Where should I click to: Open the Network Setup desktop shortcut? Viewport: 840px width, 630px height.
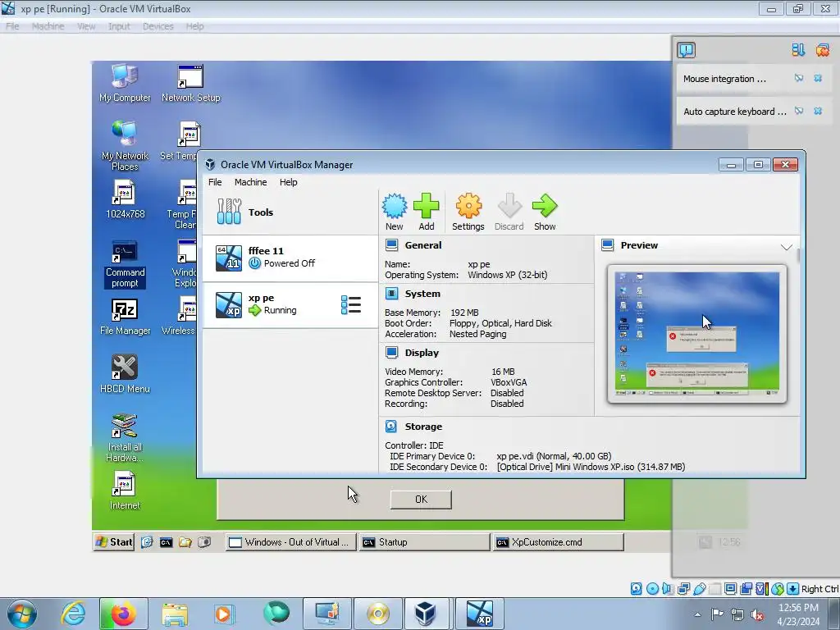coord(190,83)
